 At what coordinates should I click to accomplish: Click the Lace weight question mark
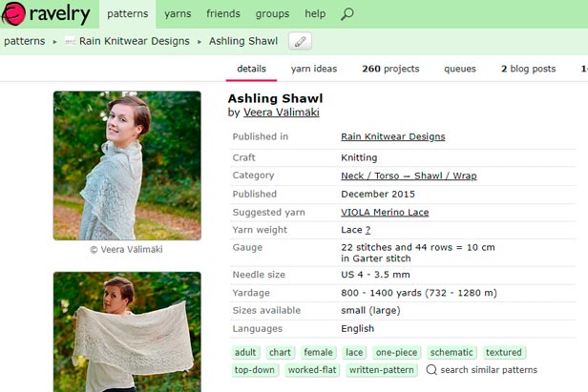pos(367,230)
